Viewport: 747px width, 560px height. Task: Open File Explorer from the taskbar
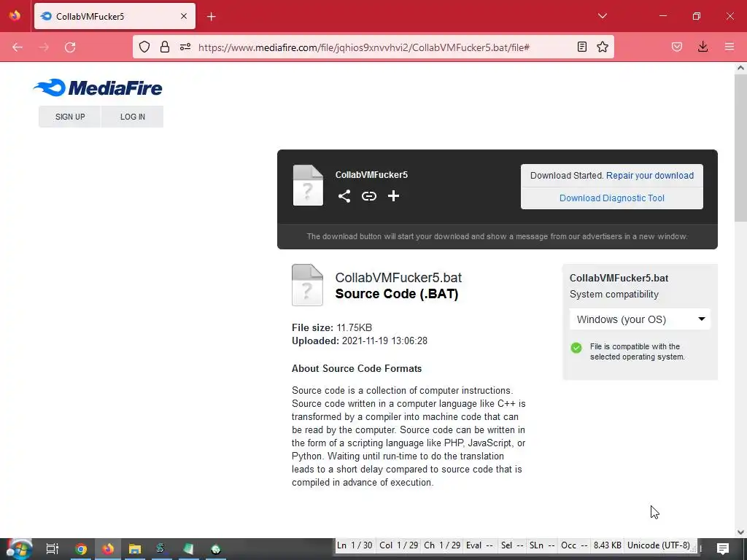(x=135, y=549)
